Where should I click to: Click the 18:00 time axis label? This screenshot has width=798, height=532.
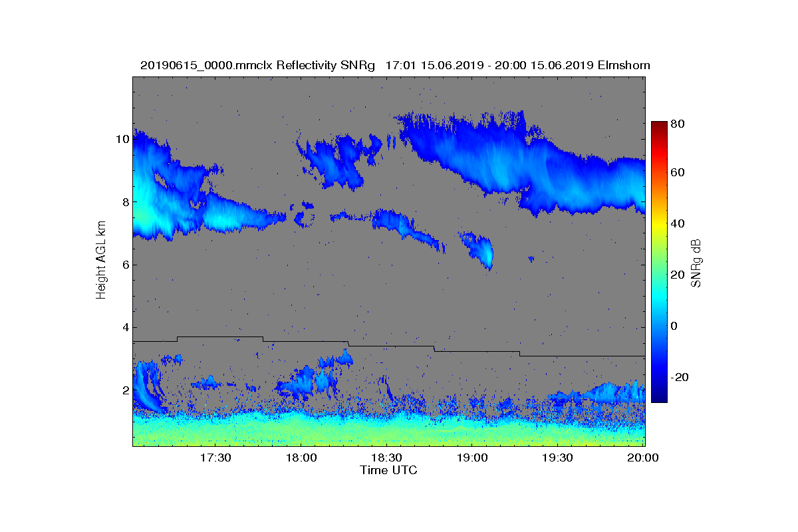coord(301,458)
